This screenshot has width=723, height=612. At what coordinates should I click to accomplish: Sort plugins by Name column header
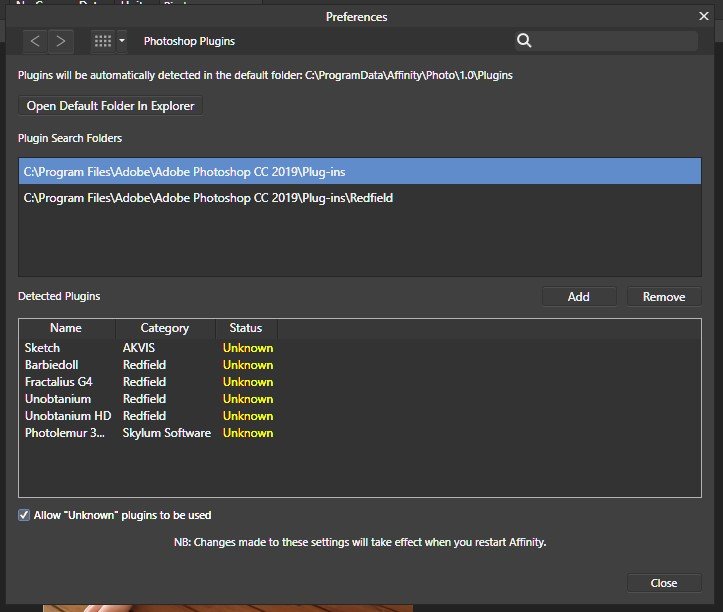(66, 328)
